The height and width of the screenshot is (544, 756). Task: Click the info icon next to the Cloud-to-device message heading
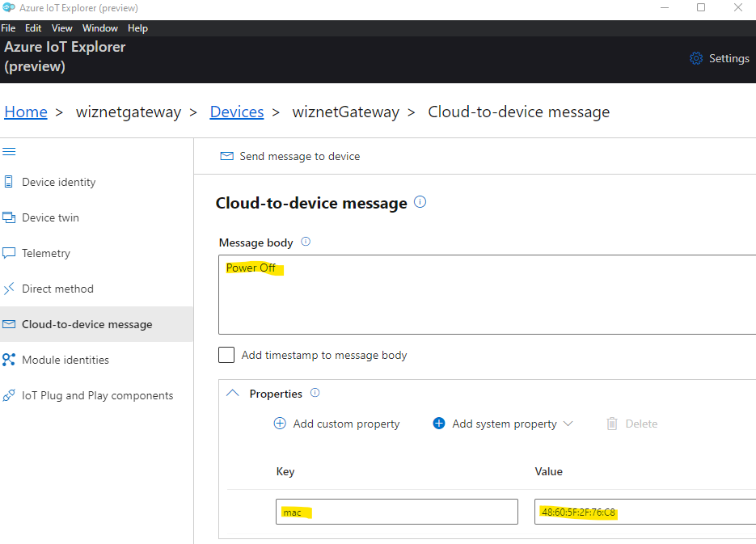click(420, 202)
